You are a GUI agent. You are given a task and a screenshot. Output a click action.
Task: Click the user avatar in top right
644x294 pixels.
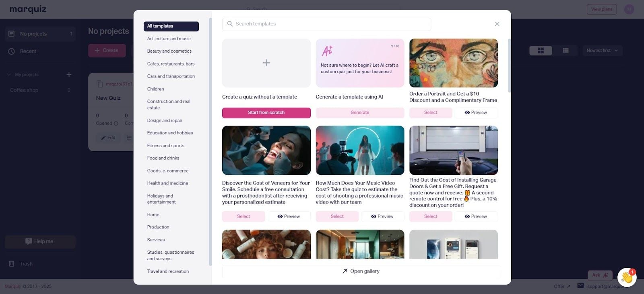629,9
